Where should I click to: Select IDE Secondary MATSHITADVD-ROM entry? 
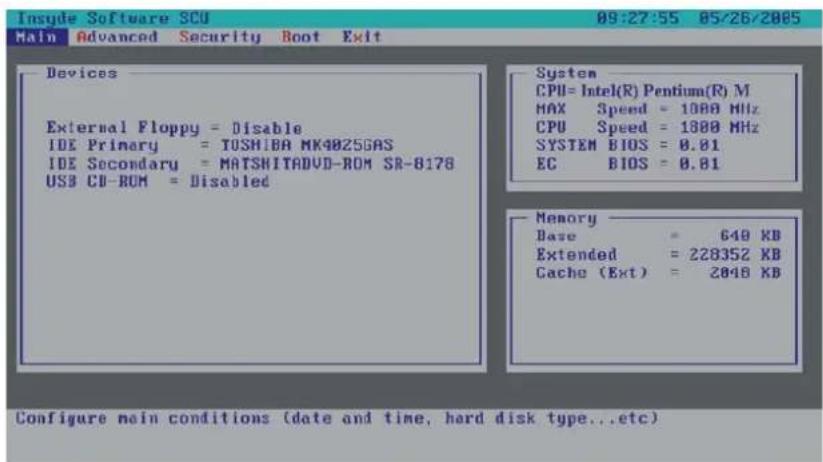pyautogui.click(x=251, y=164)
